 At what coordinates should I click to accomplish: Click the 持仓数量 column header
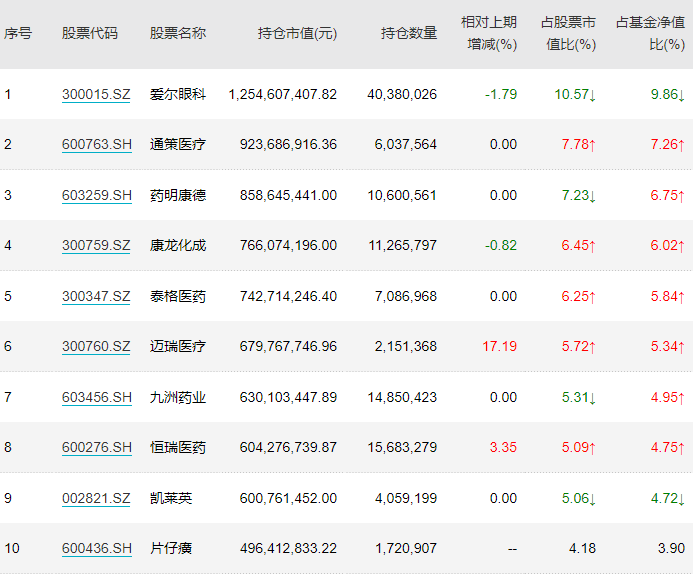pyautogui.click(x=409, y=33)
